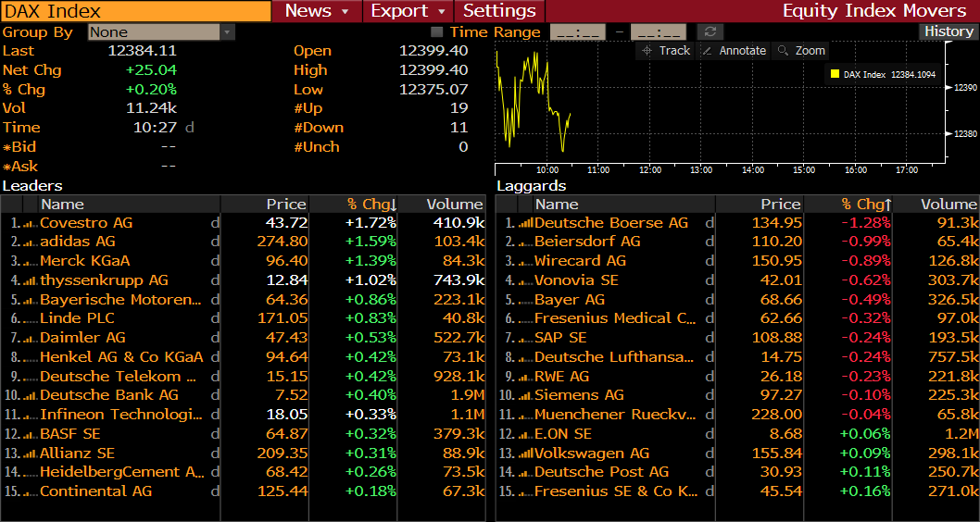Enable the Time Range checkbox
Screen dimensions: 980x522
[x=437, y=31]
